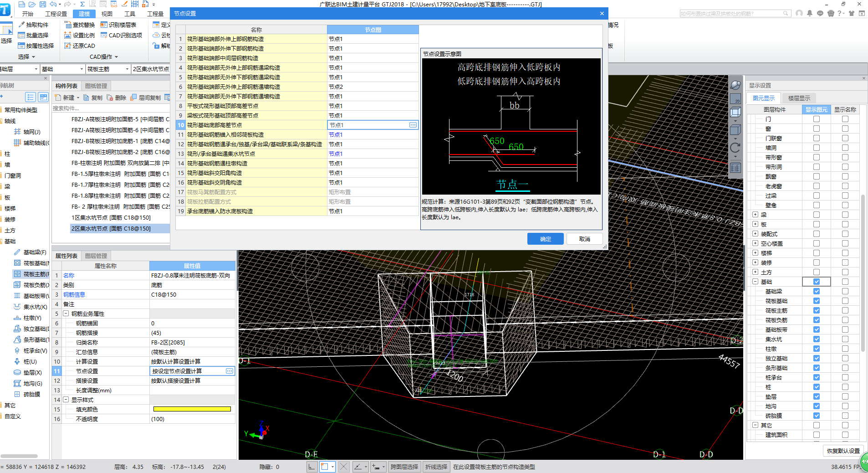Toggle 显示图元 checkbox for 基础梁
Viewport: 868px width, 473px height.
click(816, 291)
